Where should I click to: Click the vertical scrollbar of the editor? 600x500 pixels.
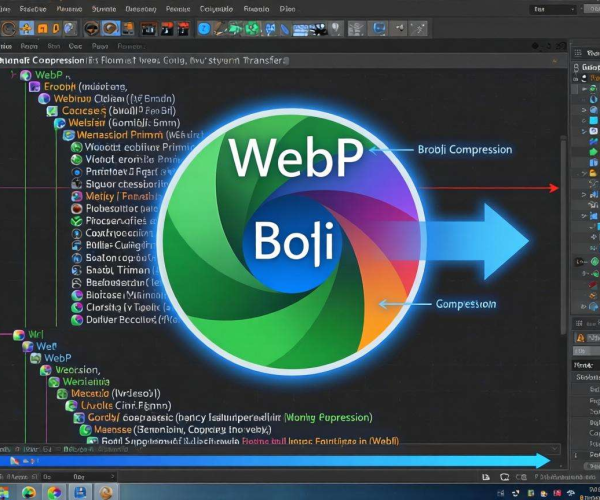(x=563, y=235)
